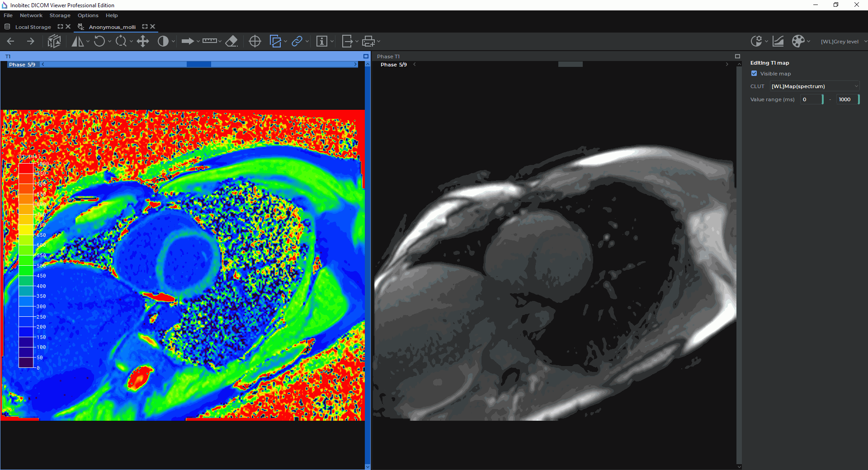Expand the rotate tool dropdown arrow
Viewport: 868px width, 470px height.
tap(110, 42)
